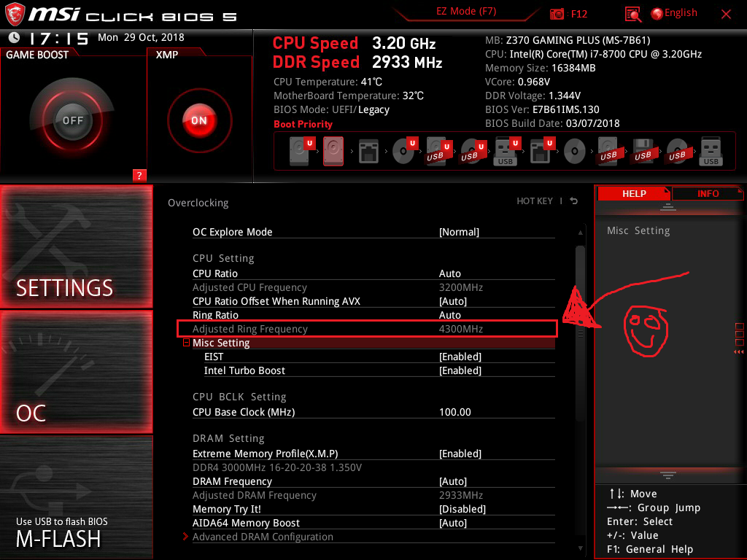Click the red question mark on Game Boost
This screenshot has width=747, height=560.
click(139, 175)
